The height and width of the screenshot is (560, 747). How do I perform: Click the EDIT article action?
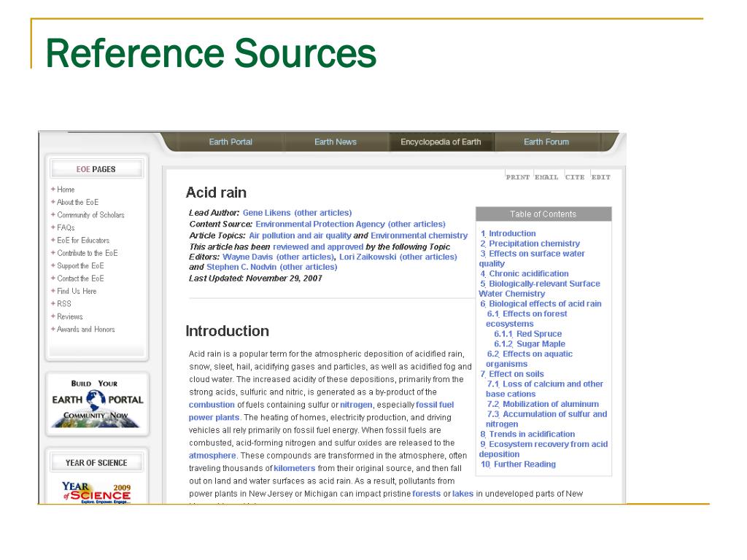(x=601, y=177)
